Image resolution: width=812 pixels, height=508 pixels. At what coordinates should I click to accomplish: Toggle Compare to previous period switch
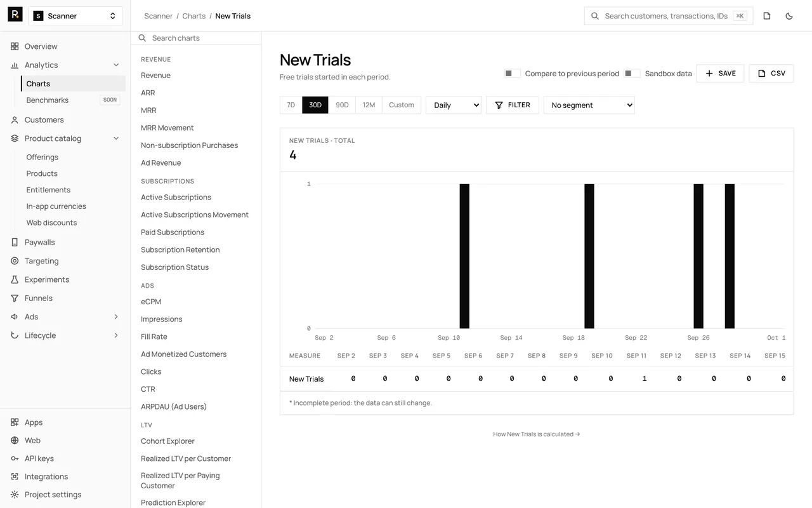point(512,74)
